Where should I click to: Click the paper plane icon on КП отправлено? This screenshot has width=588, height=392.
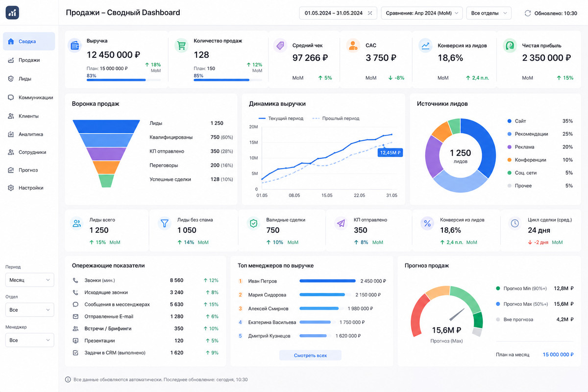click(x=342, y=223)
